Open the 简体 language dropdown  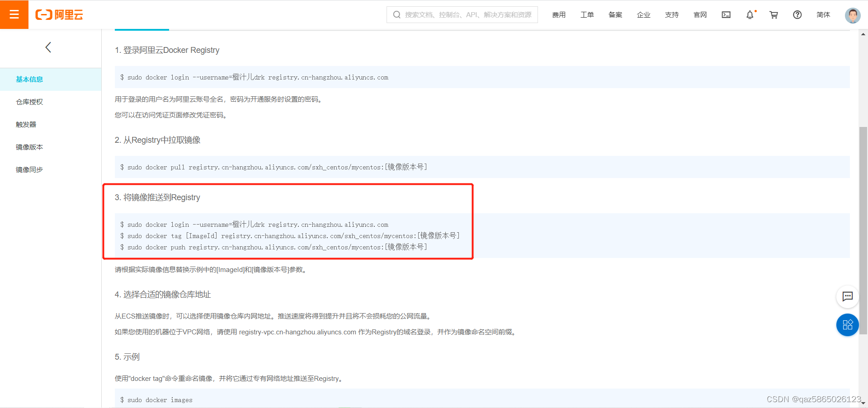coord(823,14)
